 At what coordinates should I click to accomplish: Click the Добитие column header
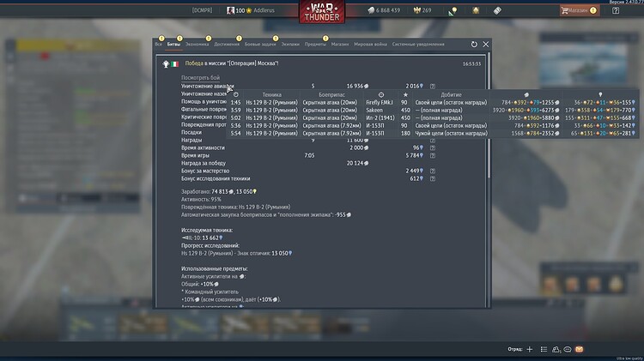coord(451,95)
